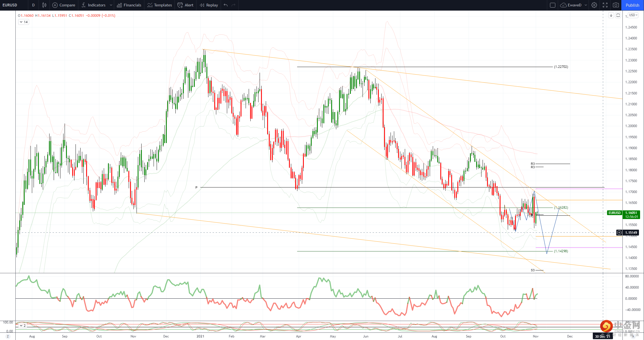Collapse the 14 indicators legend toggle
The image size is (644, 340).
click(23, 22)
